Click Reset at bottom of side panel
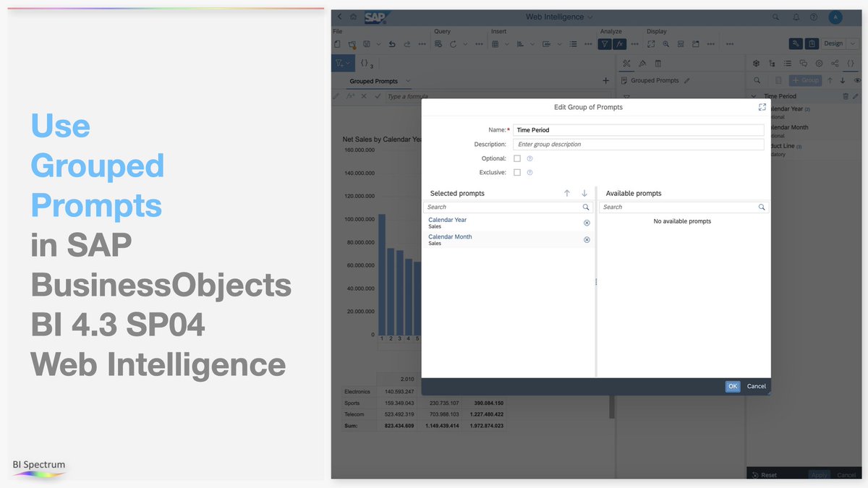The height and width of the screenshot is (488, 868). point(765,475)
